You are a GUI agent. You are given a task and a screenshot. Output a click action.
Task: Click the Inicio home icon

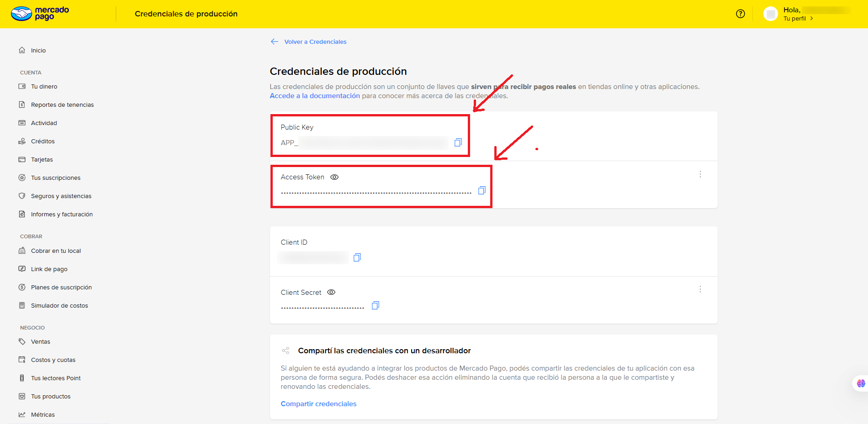pos(22,50)
